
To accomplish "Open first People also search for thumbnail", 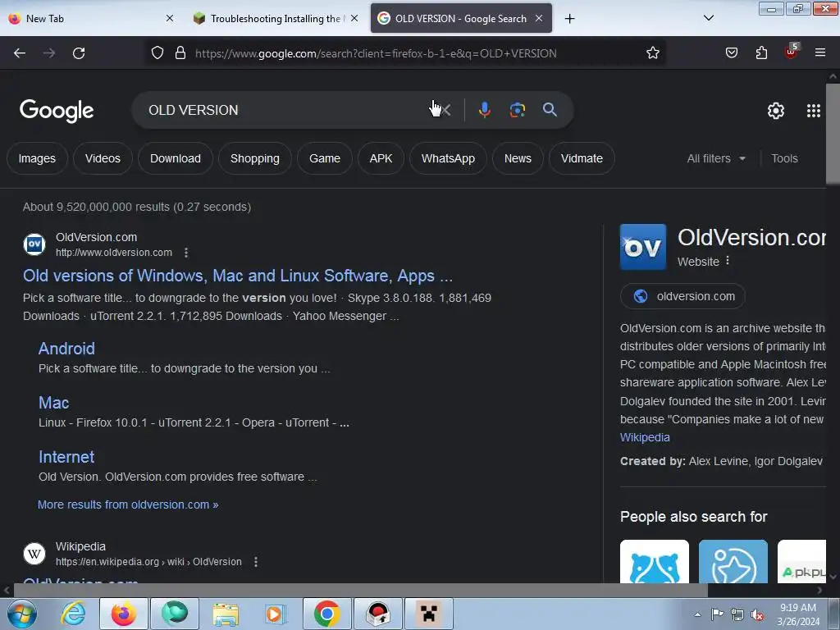I will click(x=654, y=561).
